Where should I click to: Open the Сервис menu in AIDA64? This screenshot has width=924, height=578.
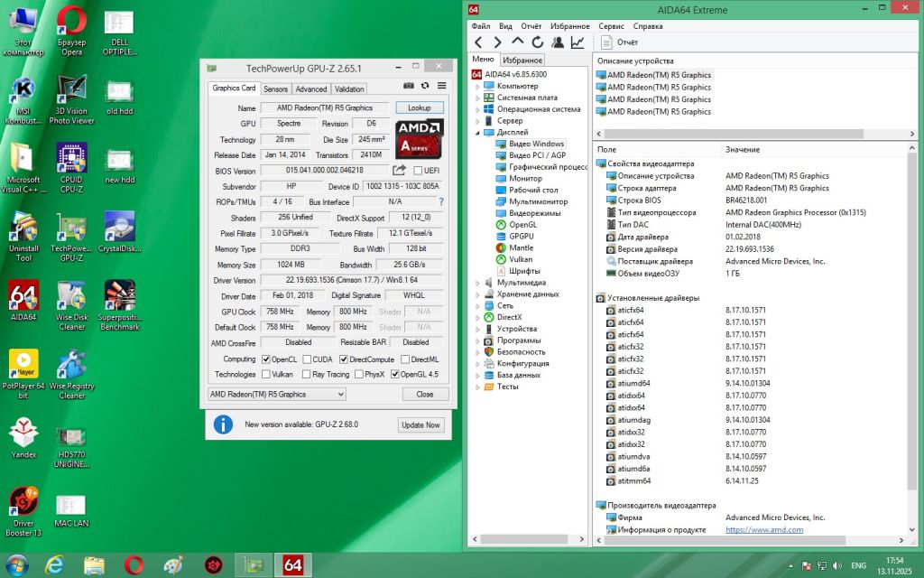coord(611,26)
